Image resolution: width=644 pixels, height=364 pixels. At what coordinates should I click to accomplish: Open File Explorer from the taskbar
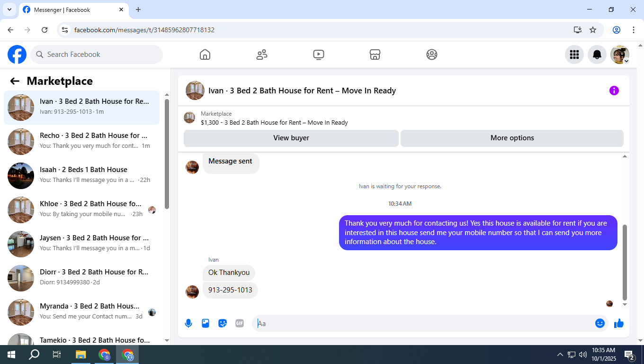coord(80,355)
